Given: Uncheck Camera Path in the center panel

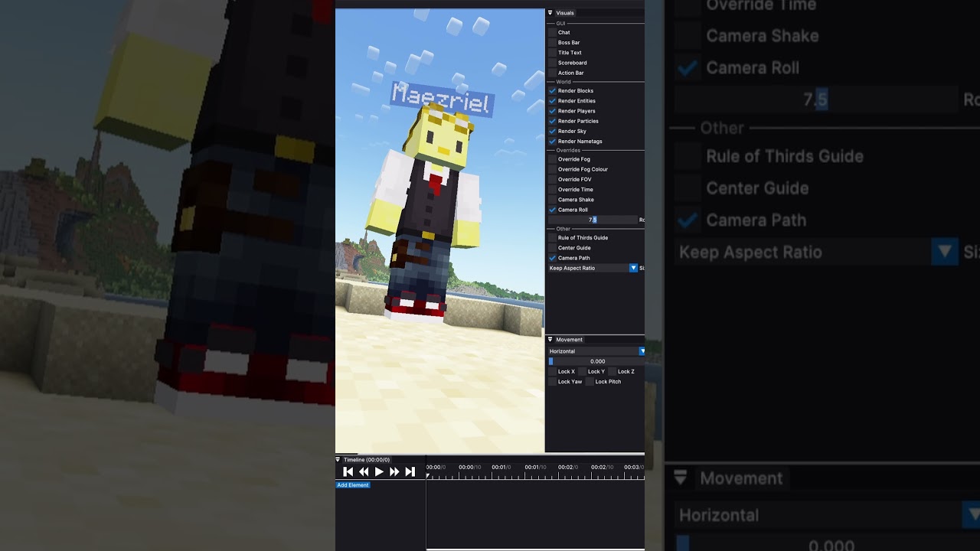Looking at the screenshot, I should click(552, 258).
